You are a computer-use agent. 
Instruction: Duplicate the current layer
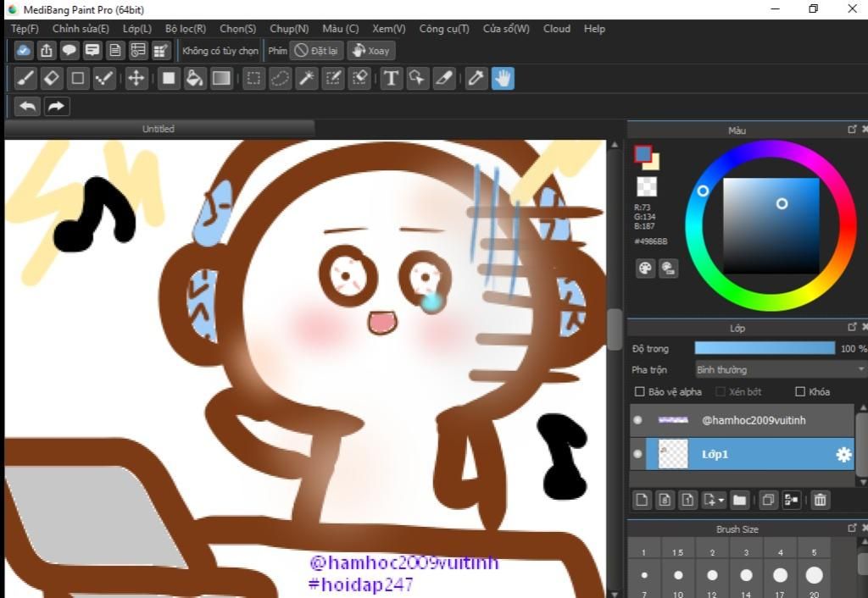click(x=768, y=500)
